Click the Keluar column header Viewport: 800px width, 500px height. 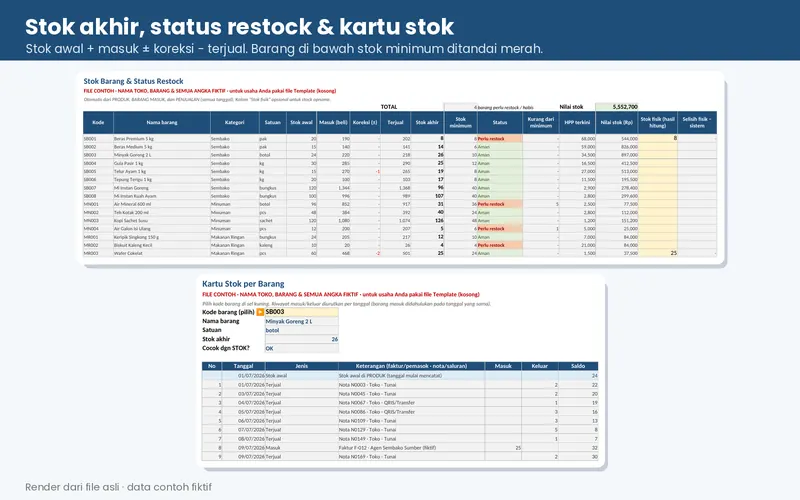pyautogui.click(x=540, y=366)
